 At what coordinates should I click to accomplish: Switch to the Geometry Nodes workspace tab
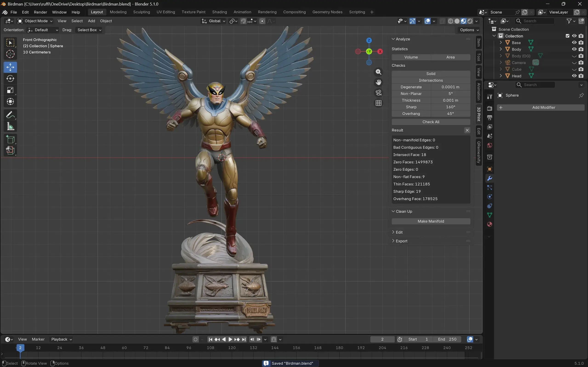(x=327, y=12)
